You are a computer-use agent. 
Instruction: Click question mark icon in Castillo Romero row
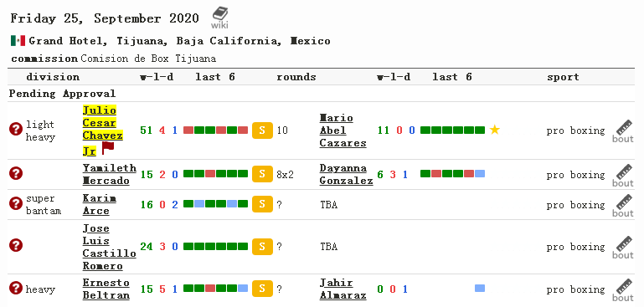(16, 245)
